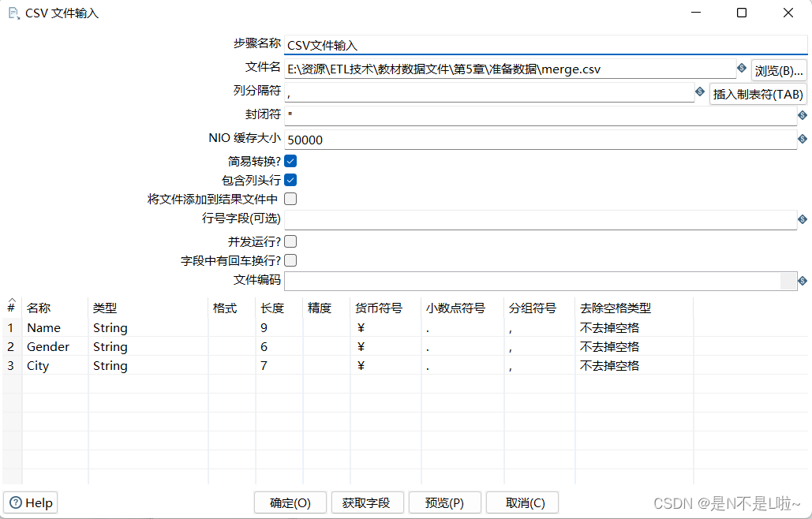The height and width of the screenshot is (519, 812).
Task: Enable 将文件添加到结果文件中 checkbox
Action: [x=290, y=199]
